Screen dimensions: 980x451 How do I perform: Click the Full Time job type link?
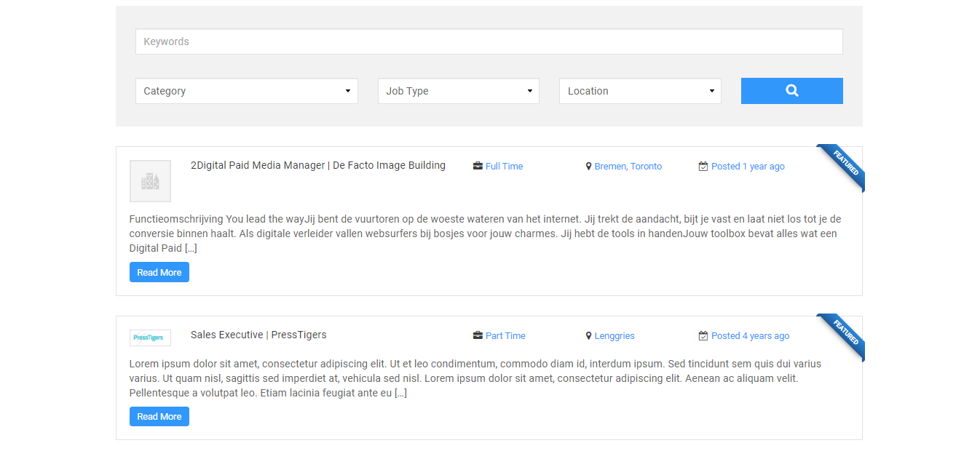pos(502,166)
